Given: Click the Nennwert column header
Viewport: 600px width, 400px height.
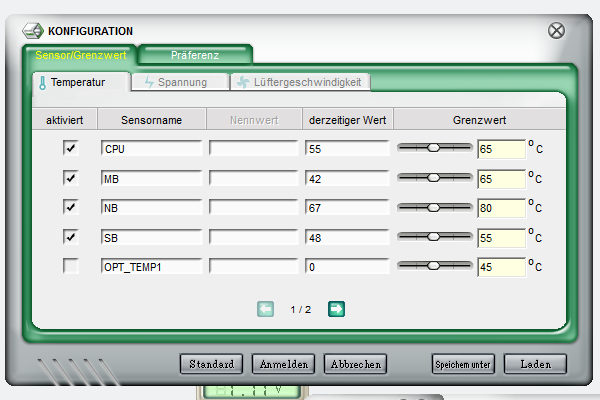Looking at the screenshot, I should point(254,120).
